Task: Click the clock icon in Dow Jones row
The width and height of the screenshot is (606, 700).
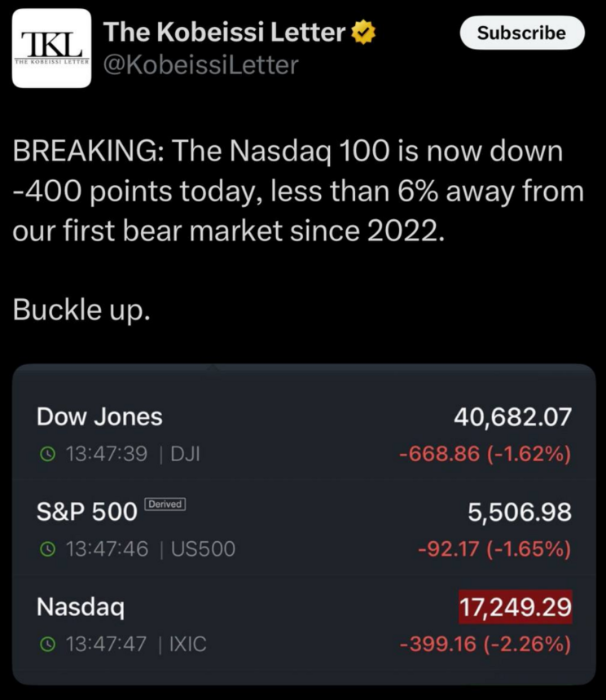Action: tap(47, 455)
